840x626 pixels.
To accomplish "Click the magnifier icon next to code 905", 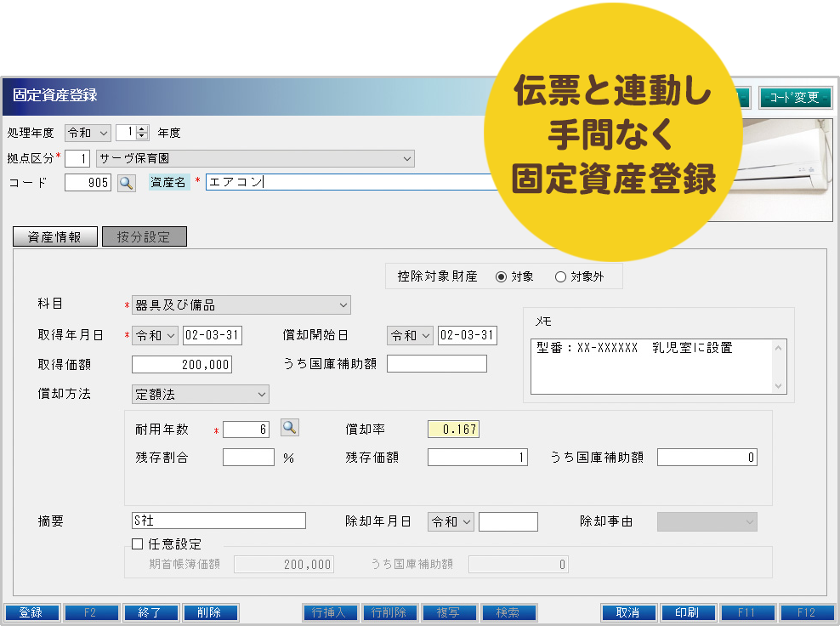I will (126, 182).
